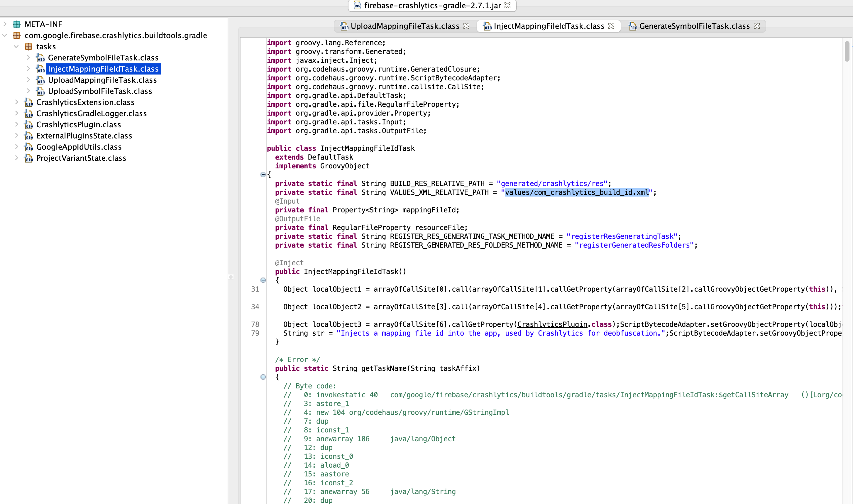Expand the META-INF tree node
Viewport: 853px width, 504px height.
click(x=5, y=24)
